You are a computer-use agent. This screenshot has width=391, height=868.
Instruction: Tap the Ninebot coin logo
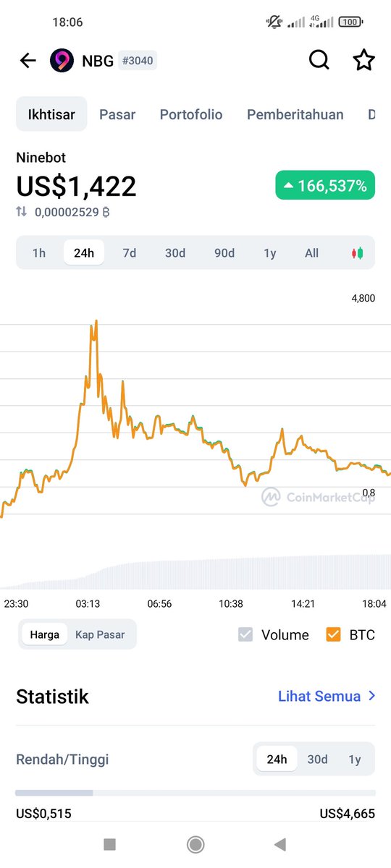click(x=62, y=61)
